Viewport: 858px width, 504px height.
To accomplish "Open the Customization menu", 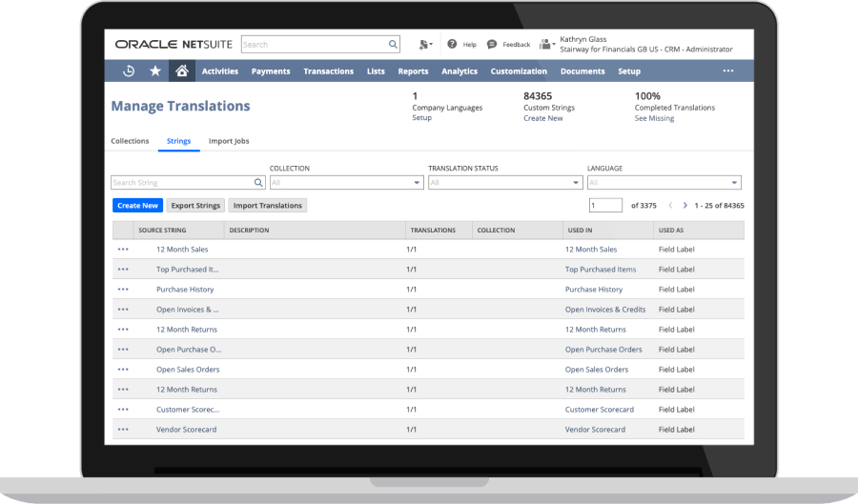I will 519,71.
